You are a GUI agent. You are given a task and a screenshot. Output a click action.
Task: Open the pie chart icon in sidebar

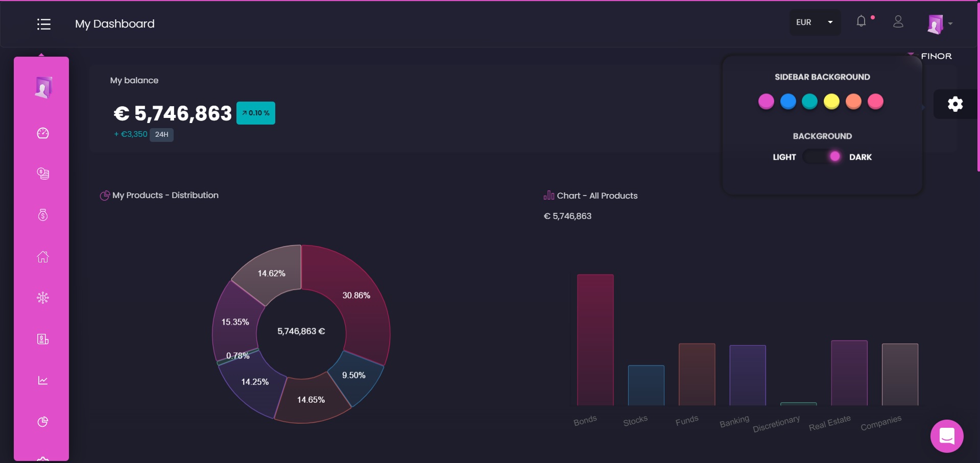43,422
